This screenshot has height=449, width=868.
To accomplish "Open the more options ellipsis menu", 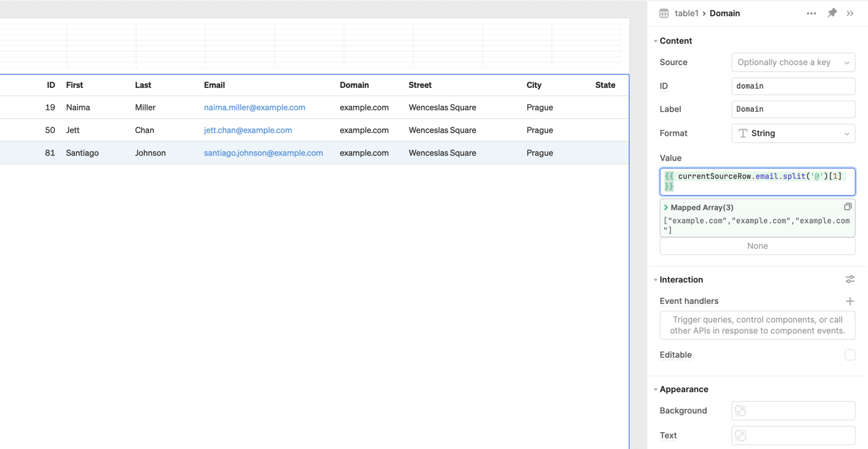I will point(811,14).
